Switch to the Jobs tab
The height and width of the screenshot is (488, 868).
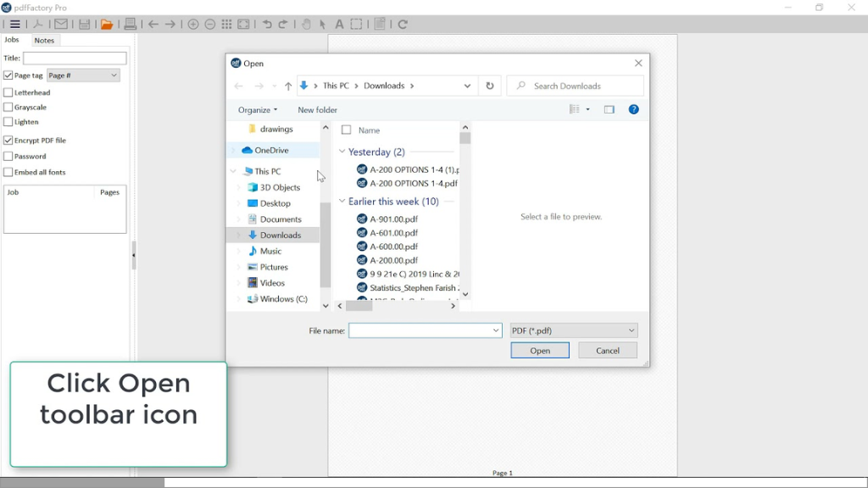(12, 40)
